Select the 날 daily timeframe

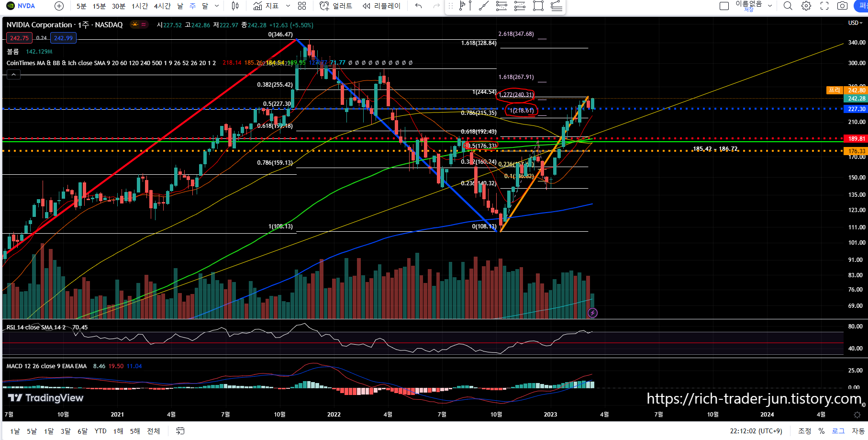[180, 6]
